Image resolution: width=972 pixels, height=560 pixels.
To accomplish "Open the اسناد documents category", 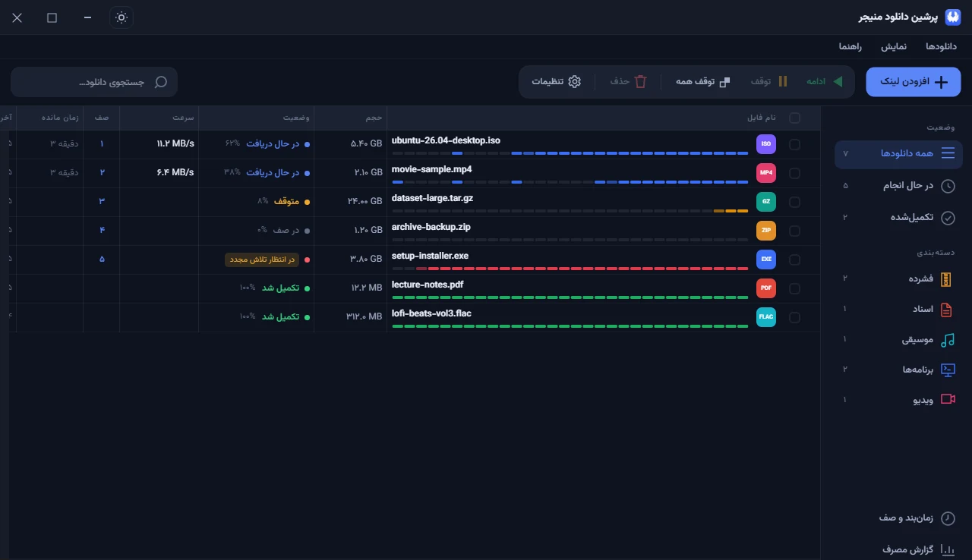I will click(899, 310).
